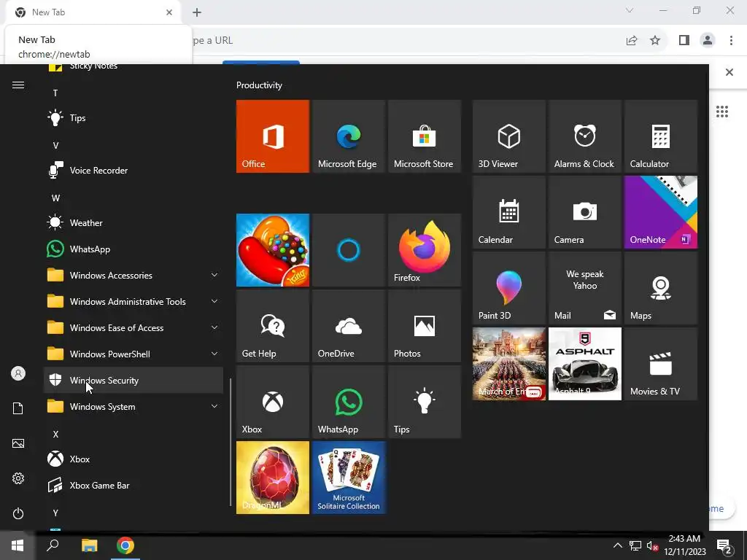This screenshot has height=560, width=747.
Task: Open the Cortana tile
Action: (x=348, y=250)
